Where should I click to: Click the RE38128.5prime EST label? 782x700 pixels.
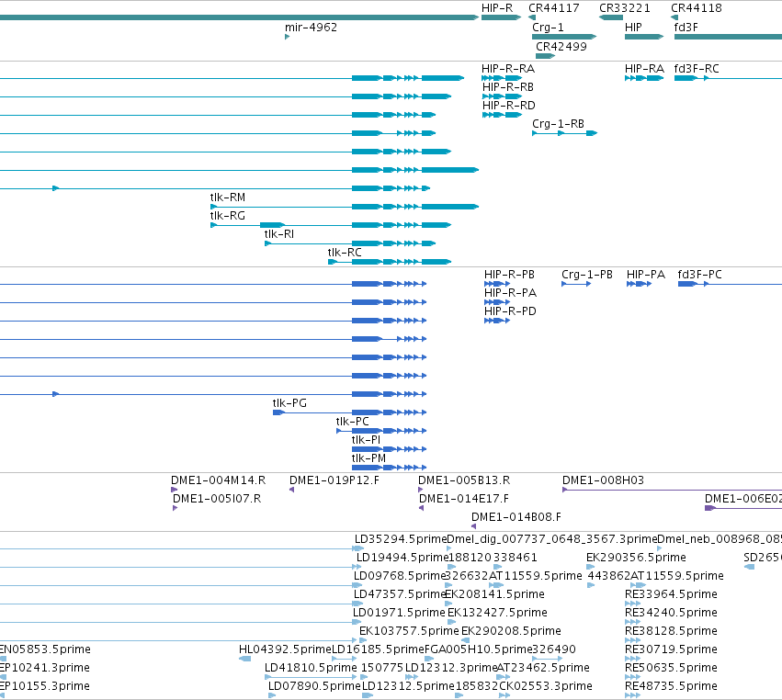pyautogui.click(x=671, y=632)
